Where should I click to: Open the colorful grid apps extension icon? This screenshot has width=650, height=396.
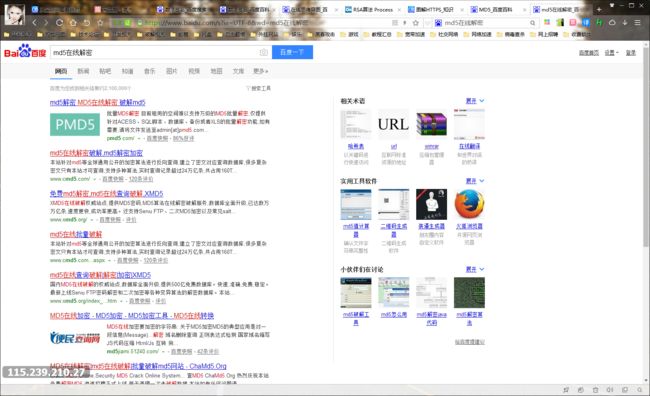(x=547, y=23)
